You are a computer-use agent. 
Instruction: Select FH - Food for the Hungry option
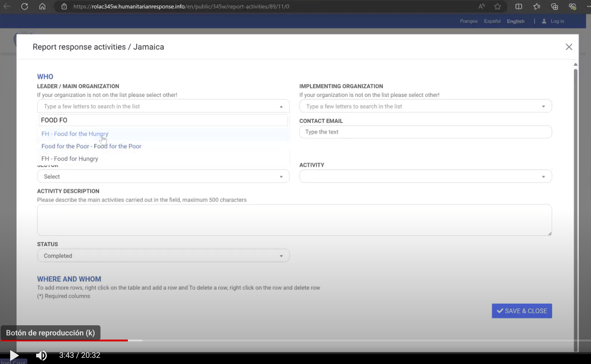[75, 134]
